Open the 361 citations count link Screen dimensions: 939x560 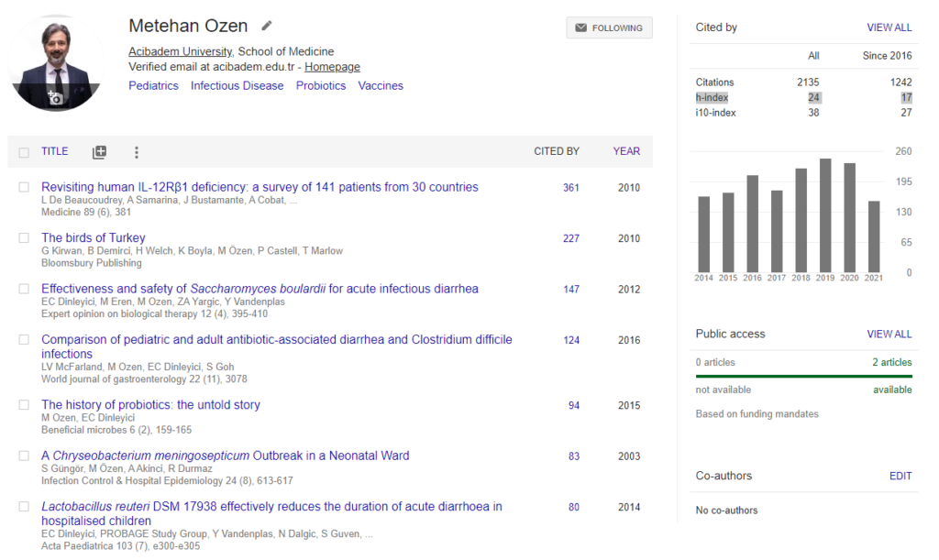[570, 188]
